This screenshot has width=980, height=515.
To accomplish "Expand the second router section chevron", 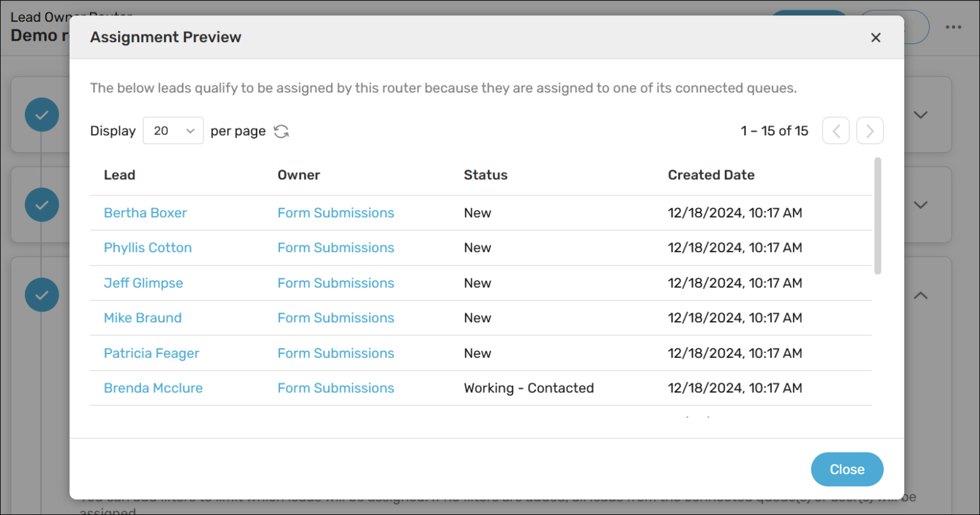I will (920, 205).
